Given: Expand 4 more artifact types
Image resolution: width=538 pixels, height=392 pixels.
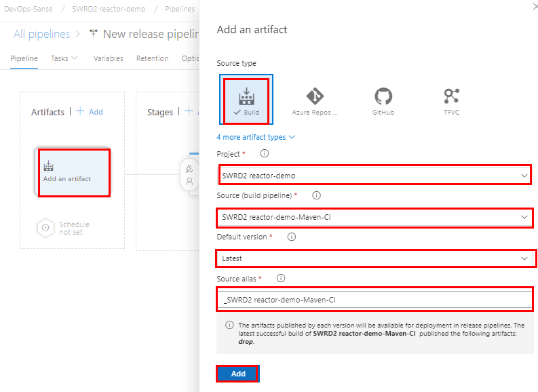Looking at the screenshot, I should [255, 137].
